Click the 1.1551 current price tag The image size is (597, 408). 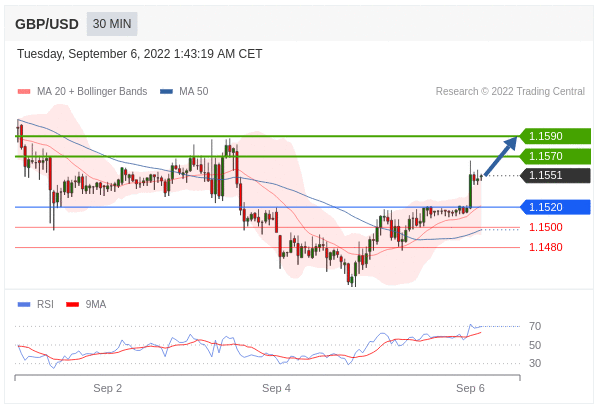click(x=555, y=175)
